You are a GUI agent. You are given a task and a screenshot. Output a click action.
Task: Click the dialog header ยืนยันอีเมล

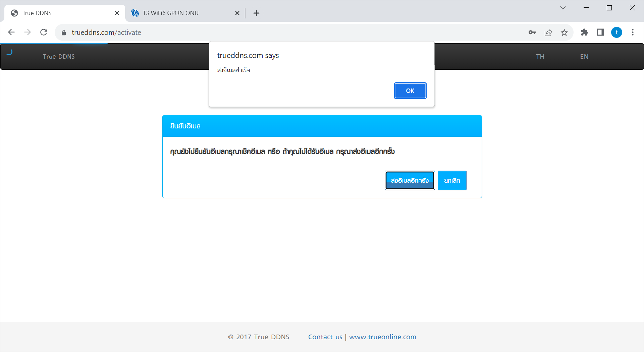[185, 126]
